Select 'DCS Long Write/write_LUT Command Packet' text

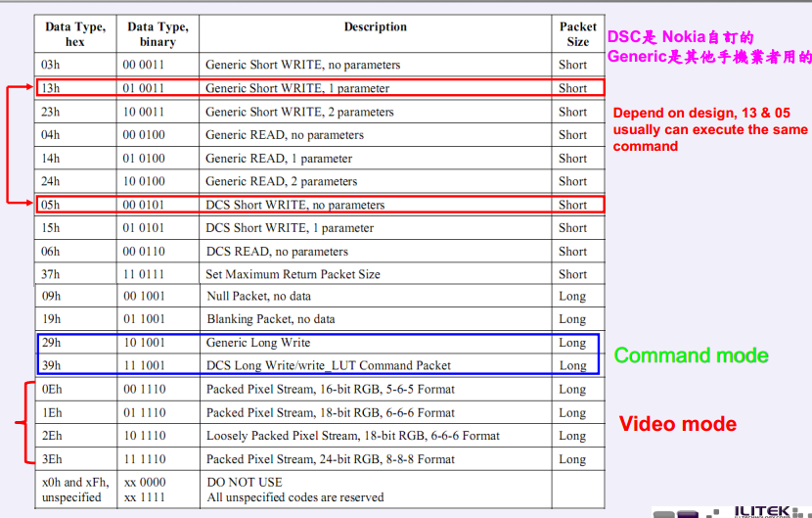tap(329, 365)
